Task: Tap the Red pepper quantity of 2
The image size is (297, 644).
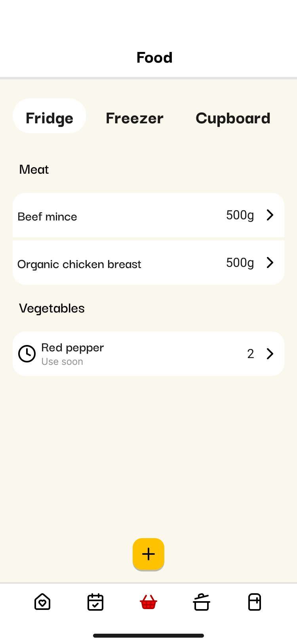Action: (251, 354)
